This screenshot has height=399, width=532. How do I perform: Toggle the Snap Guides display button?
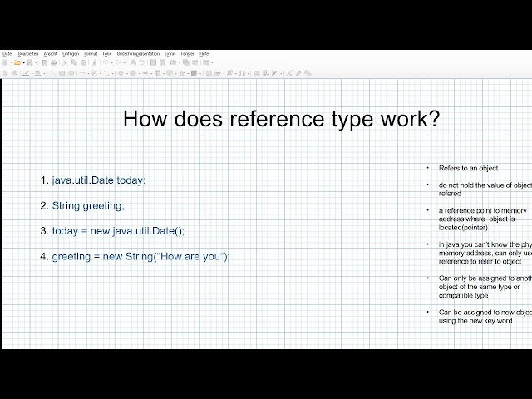pyautogui.click(x=162, y=62)
